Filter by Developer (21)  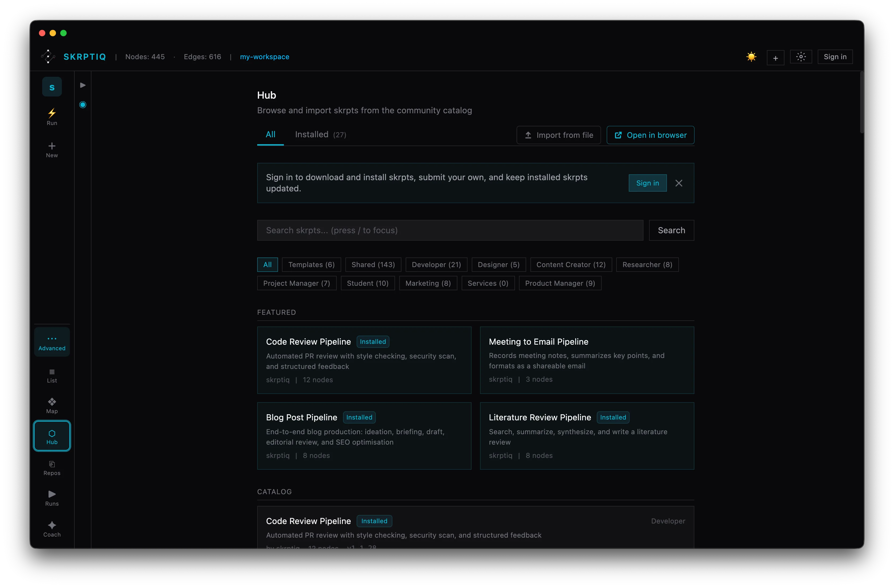point(436,264)
